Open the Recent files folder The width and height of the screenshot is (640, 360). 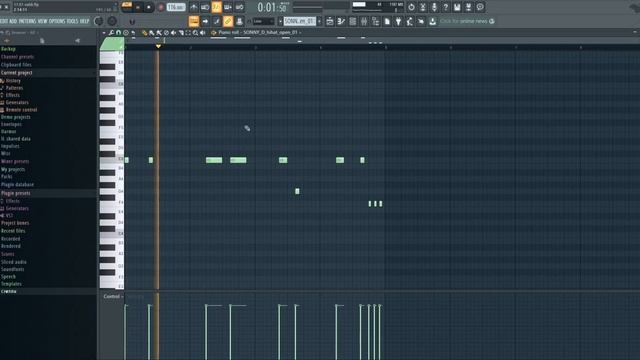13,231
